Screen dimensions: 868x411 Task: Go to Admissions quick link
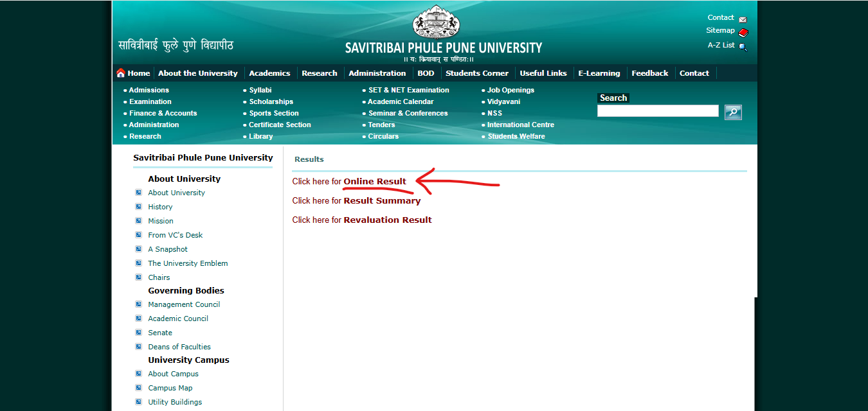pos(149,90)
